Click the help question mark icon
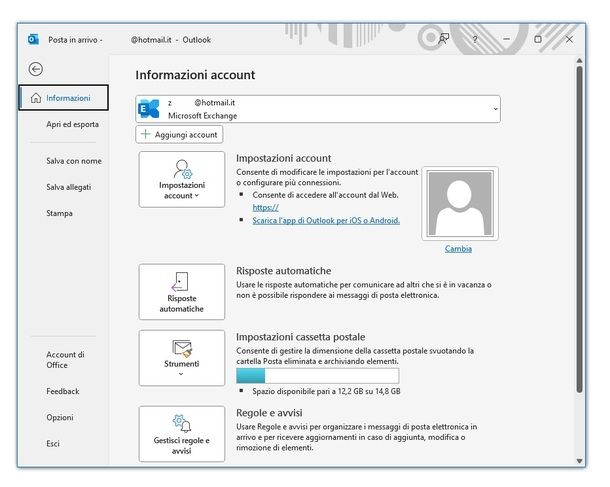 tap(475, 39)
